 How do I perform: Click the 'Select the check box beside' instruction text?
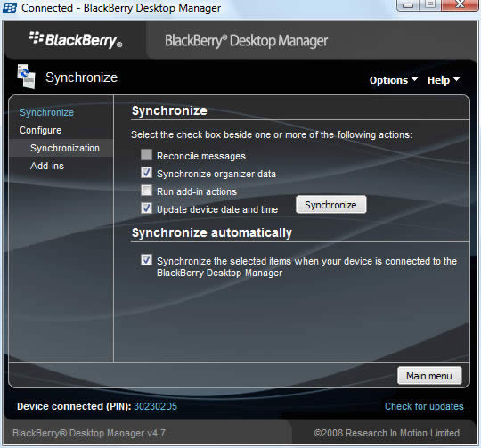[272, 134]
